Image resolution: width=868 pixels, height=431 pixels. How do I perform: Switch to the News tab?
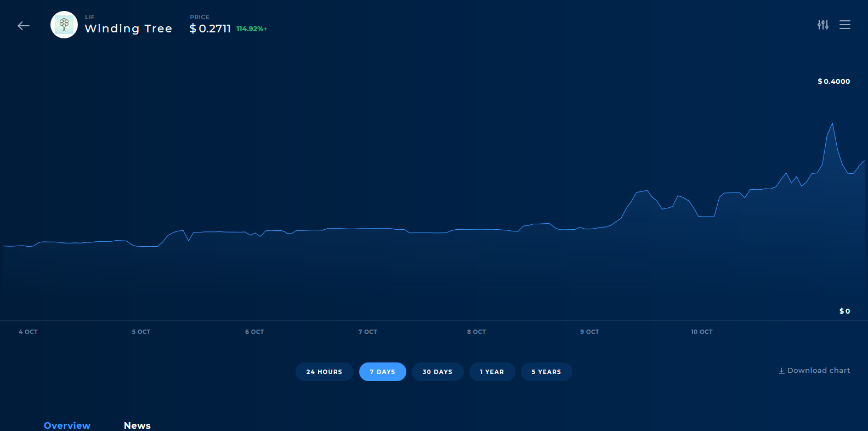(x=137, y=426)
